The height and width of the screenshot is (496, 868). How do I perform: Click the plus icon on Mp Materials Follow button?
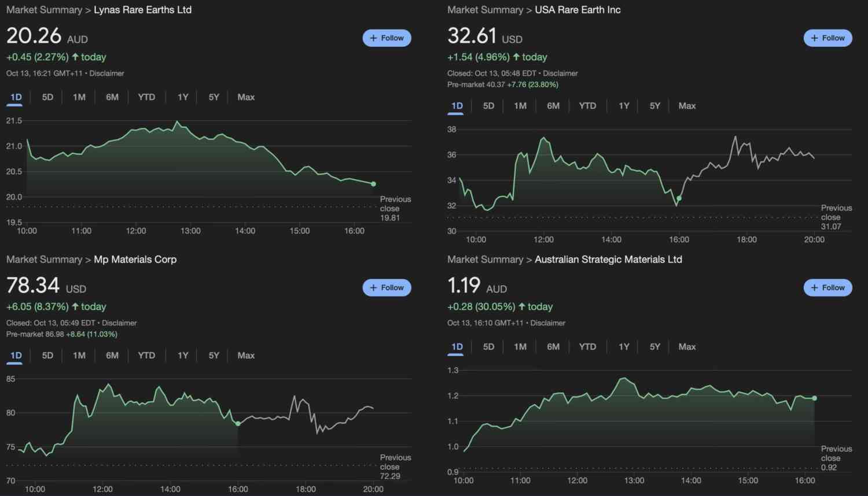coord(373,287)
